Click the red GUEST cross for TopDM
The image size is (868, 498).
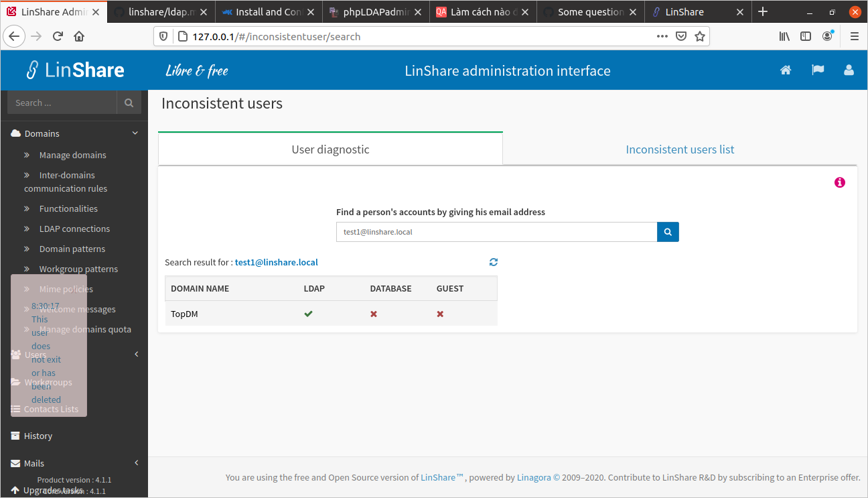click(x=439, y=313)
